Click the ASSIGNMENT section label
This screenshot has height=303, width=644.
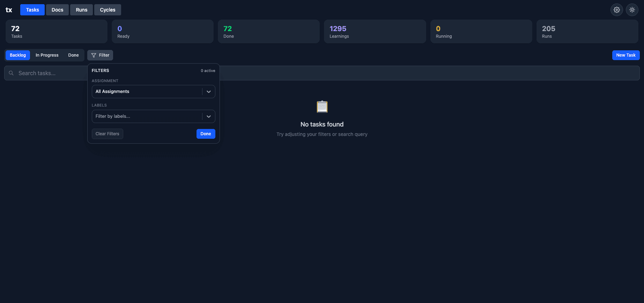pos(105,81)
